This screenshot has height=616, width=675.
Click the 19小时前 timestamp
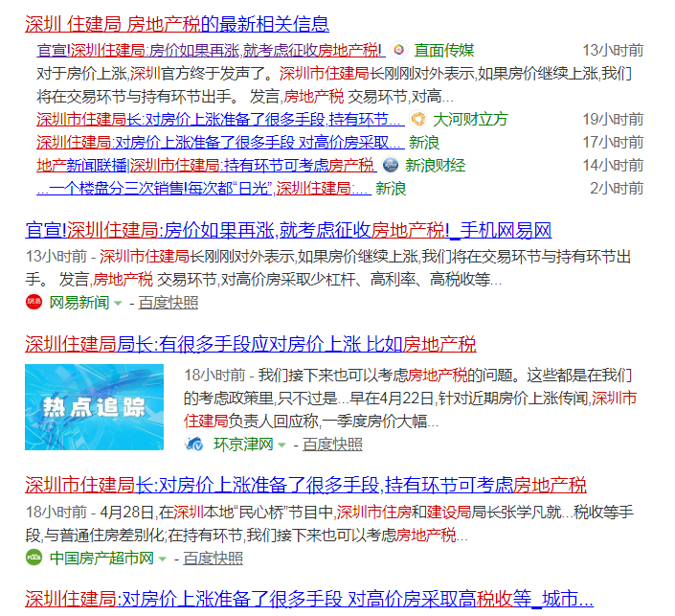(x=613, y=120)
